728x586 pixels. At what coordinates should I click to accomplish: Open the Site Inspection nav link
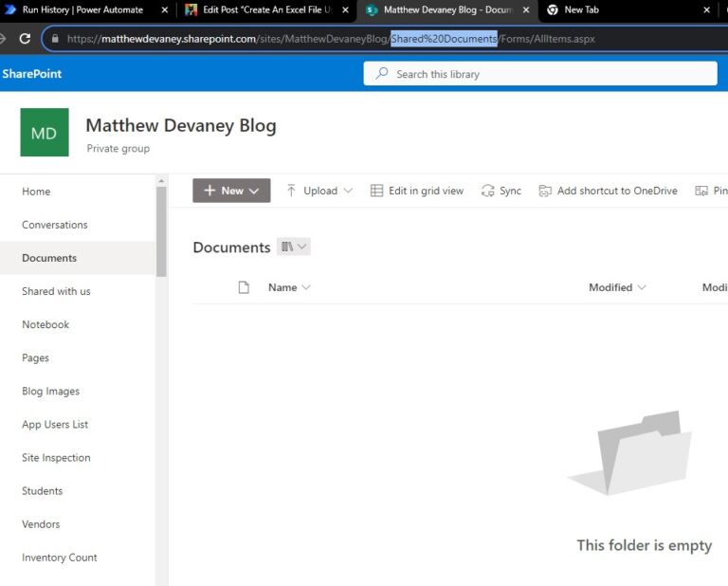(x=56, y=458)
